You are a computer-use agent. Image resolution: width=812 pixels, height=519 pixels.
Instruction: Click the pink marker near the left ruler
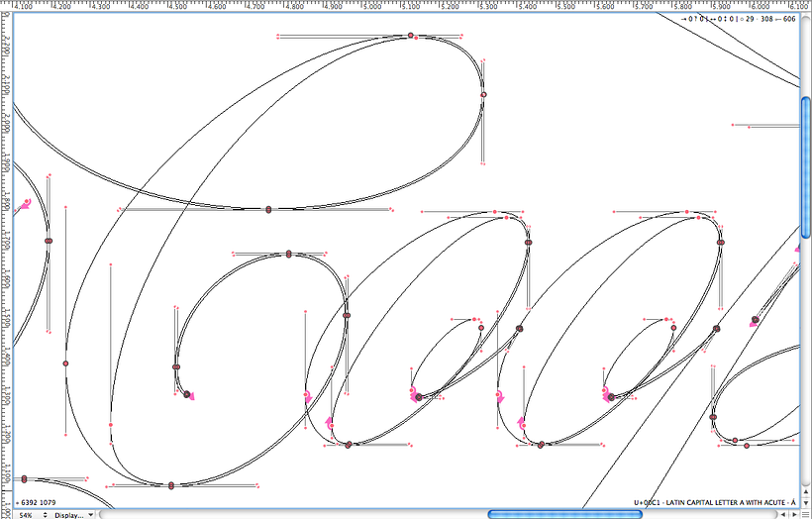click(x=25, y=204)
